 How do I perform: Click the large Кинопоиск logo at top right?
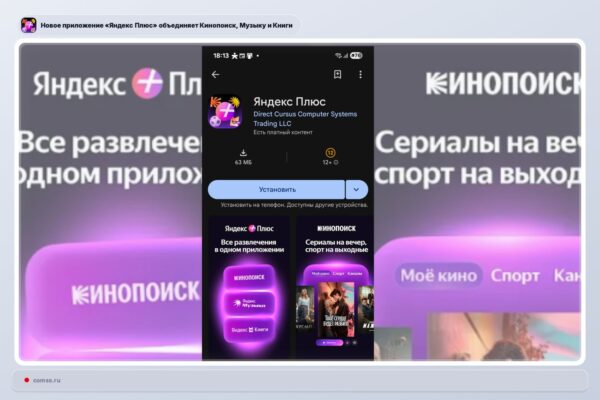(x=503, y=83)
